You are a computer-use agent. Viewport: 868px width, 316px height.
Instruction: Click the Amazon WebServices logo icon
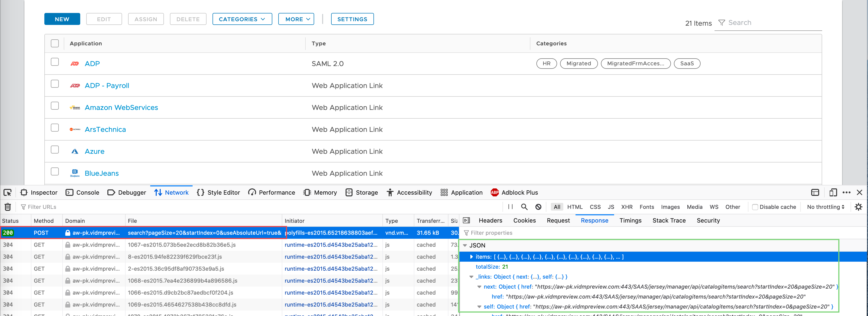click(x=75, y=107)
